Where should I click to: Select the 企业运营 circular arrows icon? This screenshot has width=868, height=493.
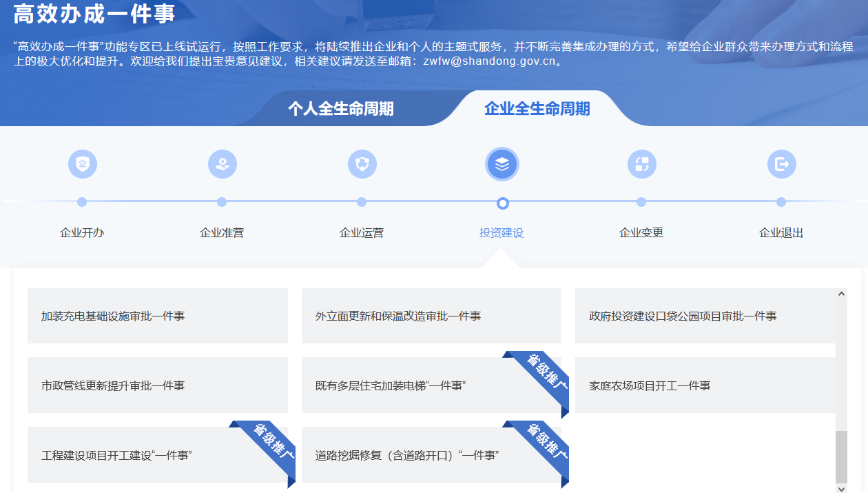(362, 164)
